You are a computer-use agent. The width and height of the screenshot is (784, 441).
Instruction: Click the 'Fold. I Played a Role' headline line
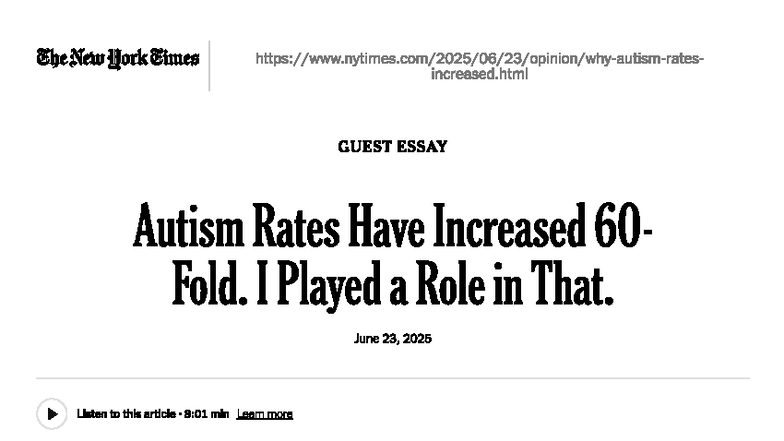(392, 286)
